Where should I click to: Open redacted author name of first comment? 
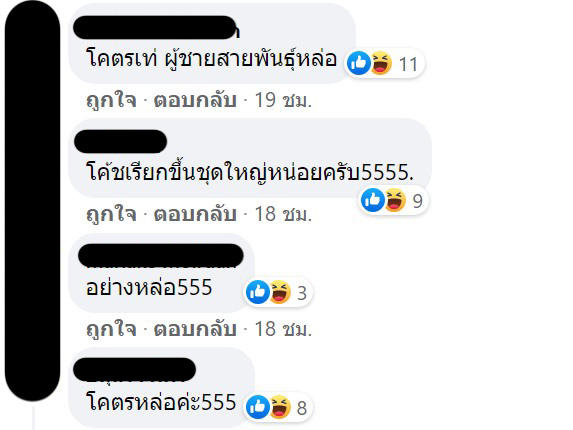tap(156, 27)
